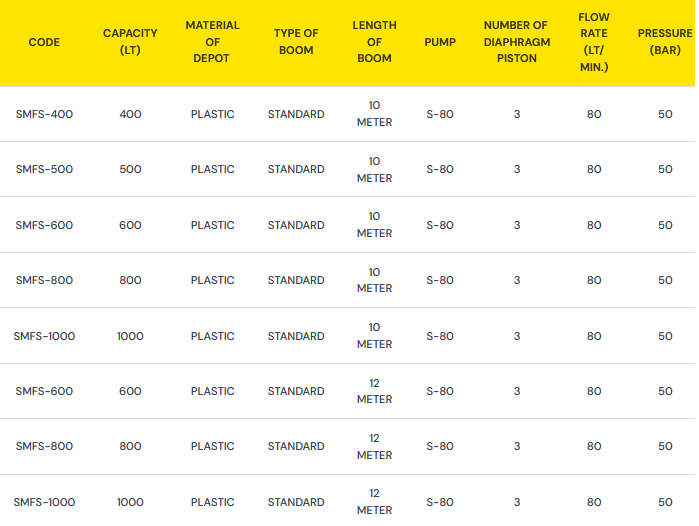The height and width of the screenshot is (526, 699).
Task: Select the FLOW RATE (LT/MIN.) header
Action: (x=594, y=42)
